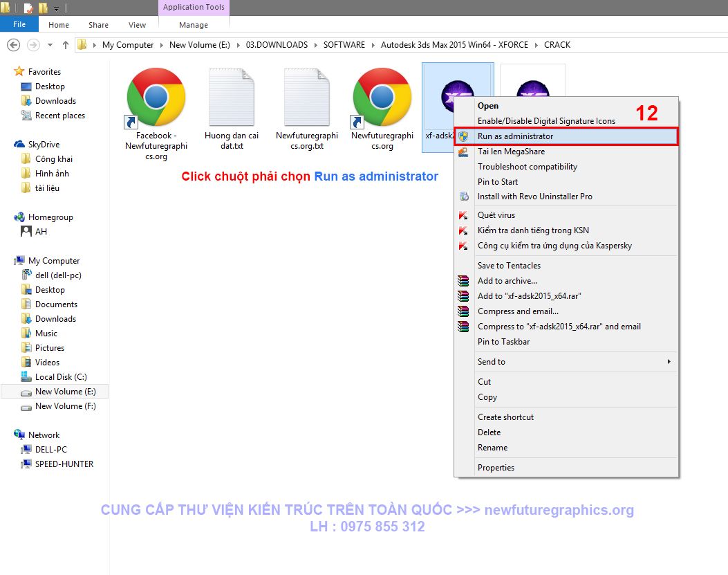Select the Newfuturegraphics.org.txt text file
The image size is (728, 575).
pyautogui.click(x=307, y=109)
